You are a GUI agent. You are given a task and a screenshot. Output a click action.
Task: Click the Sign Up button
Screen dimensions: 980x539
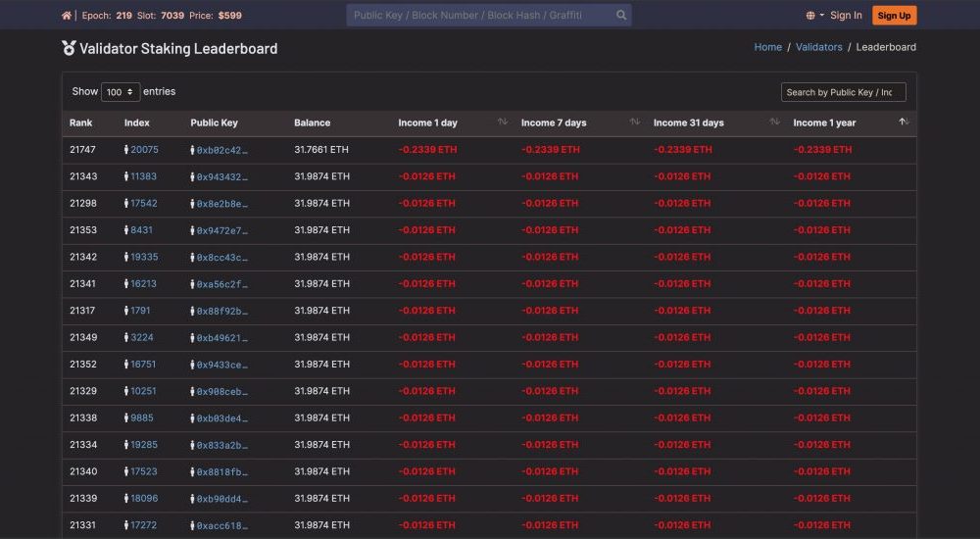895,16
